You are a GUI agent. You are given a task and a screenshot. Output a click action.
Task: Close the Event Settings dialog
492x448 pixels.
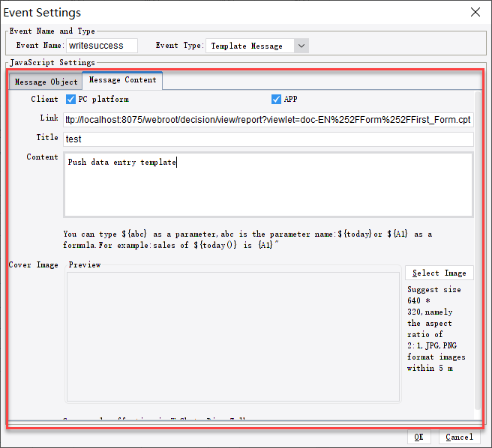click(x=475, y=12)
